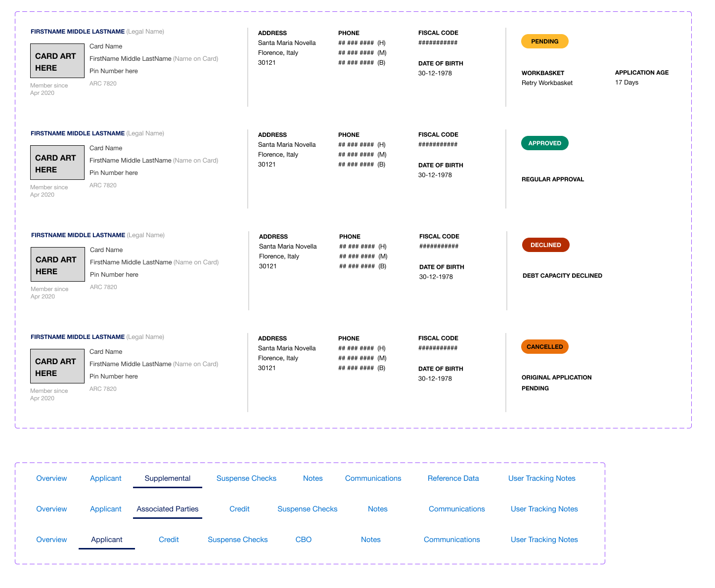This screenshot has width=715, height=588.
Task: Open the Overview tab in the middle row
Action: (x=51, y=508)
